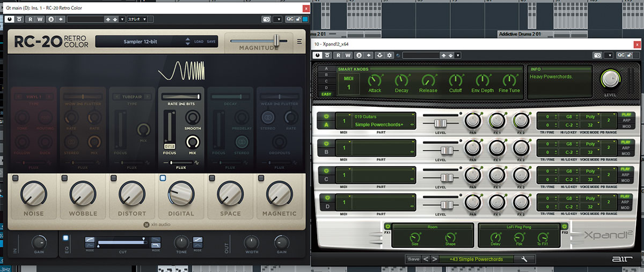Click Read automation R button in Xpand!2 window
This screenshot has width=644, height=272.
tap(338, 55)
